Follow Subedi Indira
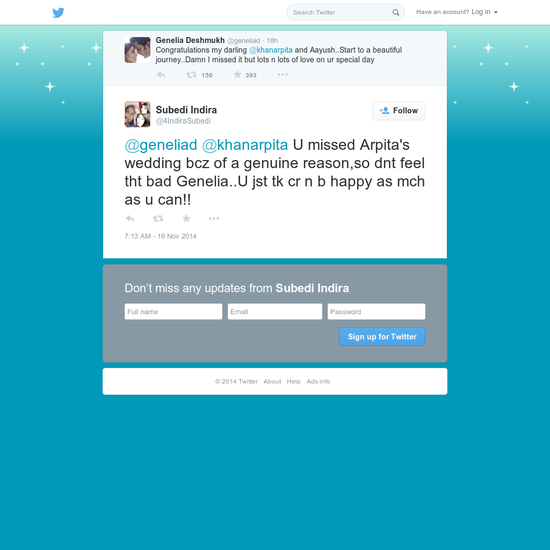This screenshot has width=550, height=550. pyautogui.click(x=399, y=111)
